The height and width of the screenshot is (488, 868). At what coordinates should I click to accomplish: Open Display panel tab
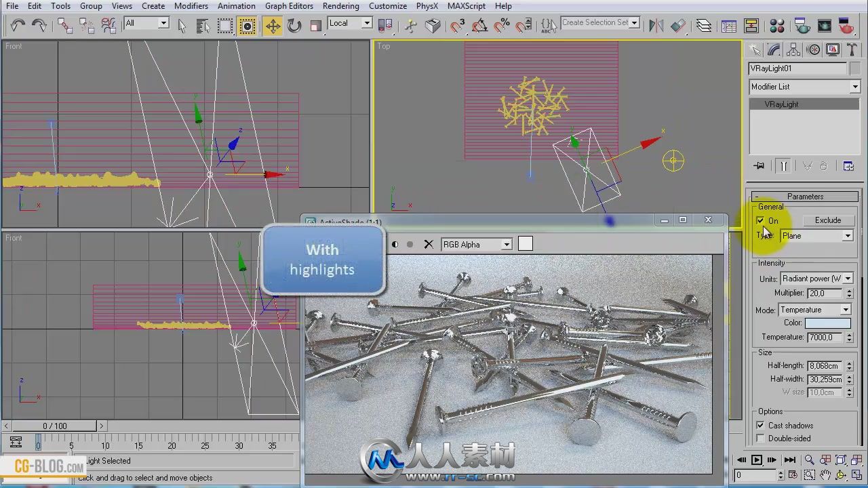click(x=833, y=50)
